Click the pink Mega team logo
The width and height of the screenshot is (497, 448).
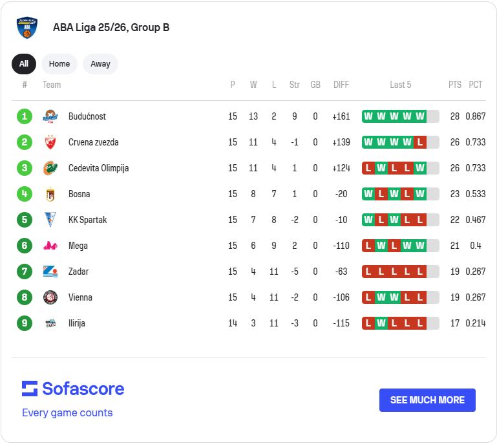(50, 246)
